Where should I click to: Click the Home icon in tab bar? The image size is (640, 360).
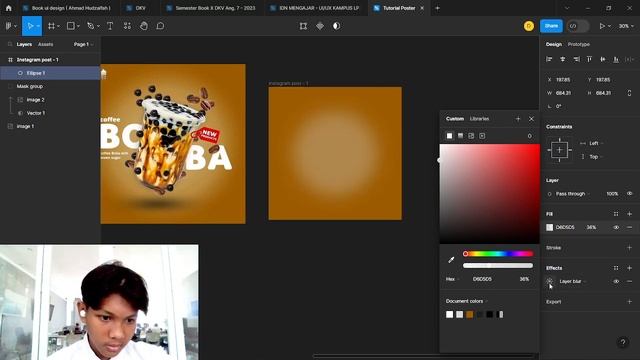pos(9,8)
